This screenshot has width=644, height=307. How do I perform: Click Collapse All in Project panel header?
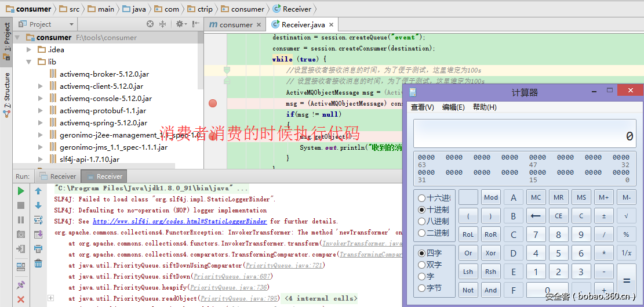pos(163,24)
